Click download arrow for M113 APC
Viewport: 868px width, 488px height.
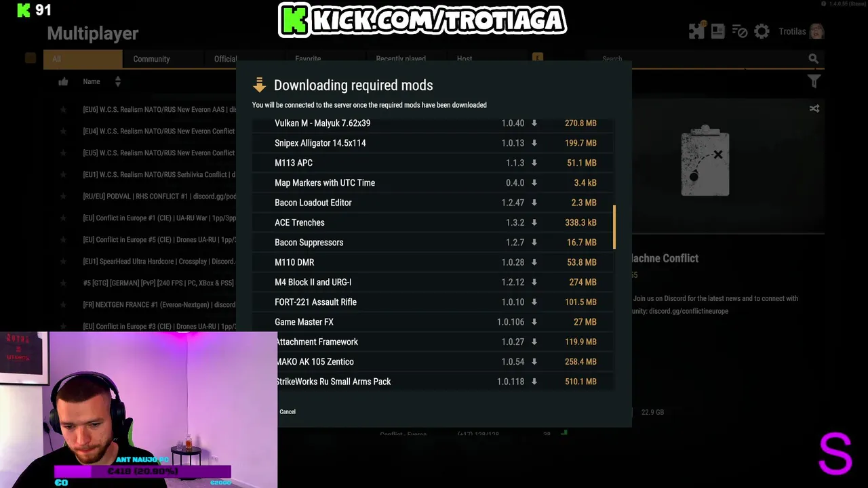tap(534, 163)
